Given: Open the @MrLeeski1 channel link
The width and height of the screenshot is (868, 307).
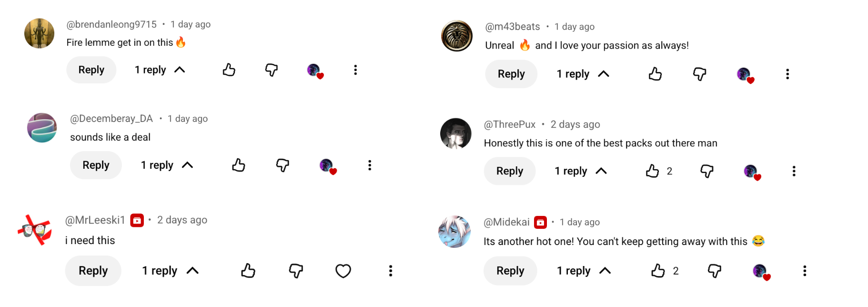Looking at the screenshot, I should click(x=95, y=220).
